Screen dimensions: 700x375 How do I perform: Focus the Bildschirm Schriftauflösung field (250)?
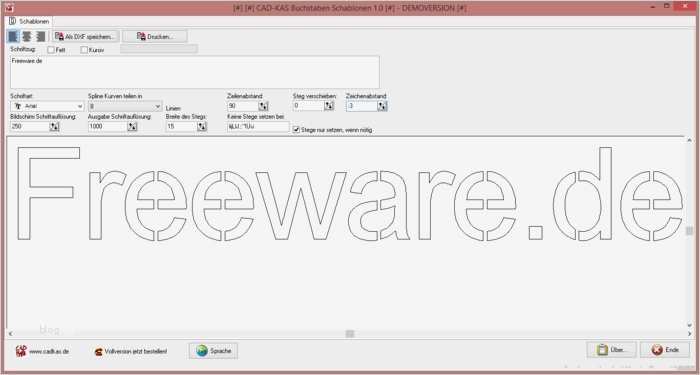pos(30,126)
